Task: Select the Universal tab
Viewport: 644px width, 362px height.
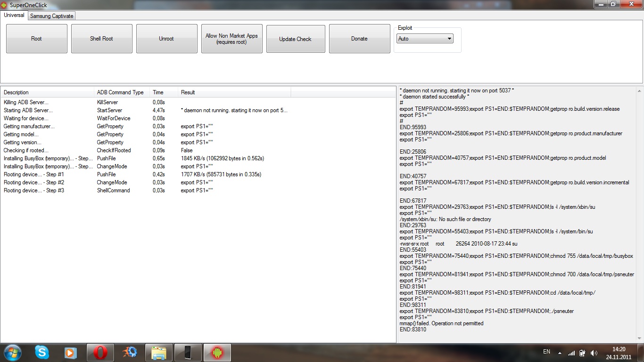Action: (x=14, y=15)
